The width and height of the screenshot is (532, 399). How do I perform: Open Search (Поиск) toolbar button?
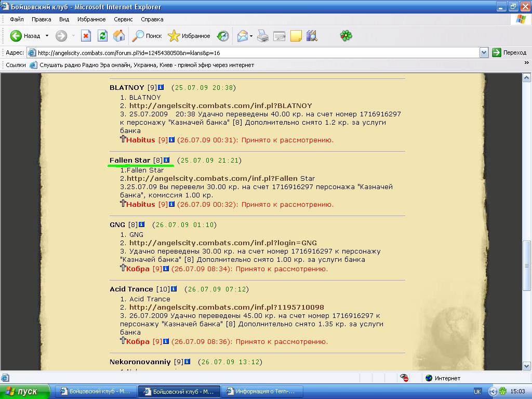coord(147,36)
